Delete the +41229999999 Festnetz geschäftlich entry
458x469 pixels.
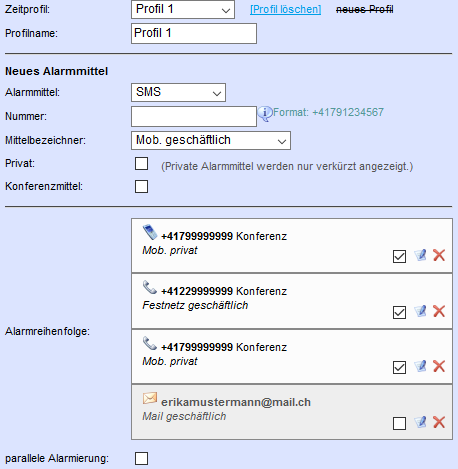[x=439, y=311]
